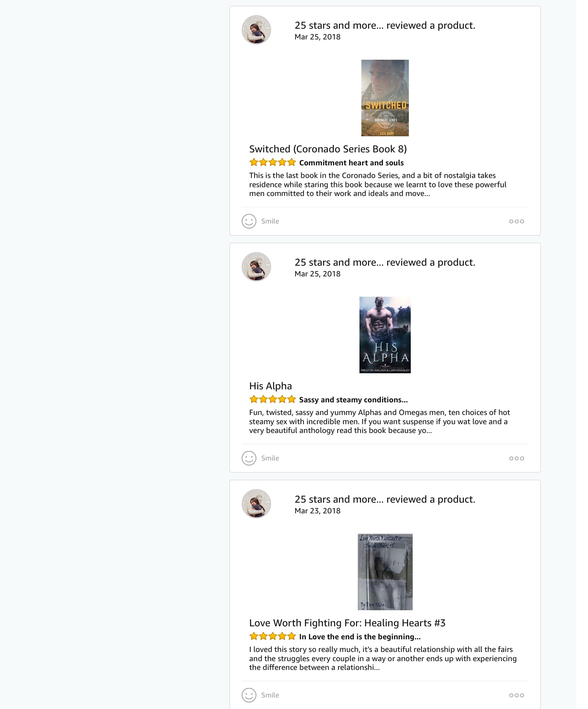Open the three-dot options menu on the His Alpha review
This screenshot has height=709, width=588.
516,458
